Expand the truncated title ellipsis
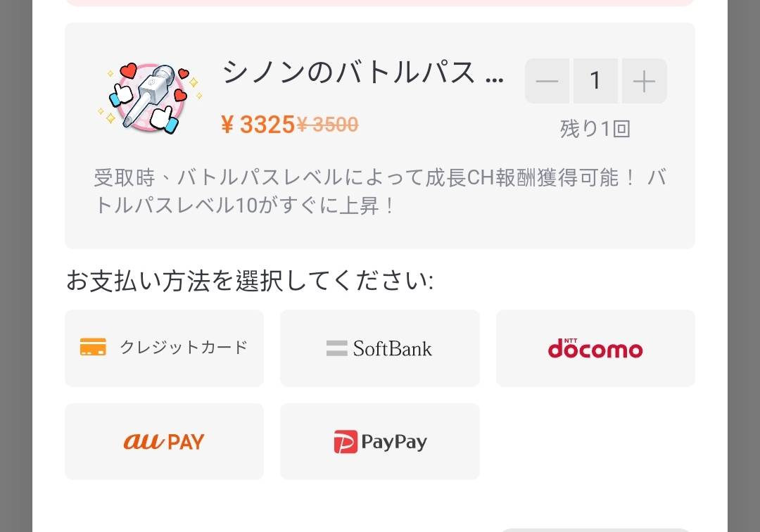The image size is (760, 532). click(495, 76)
